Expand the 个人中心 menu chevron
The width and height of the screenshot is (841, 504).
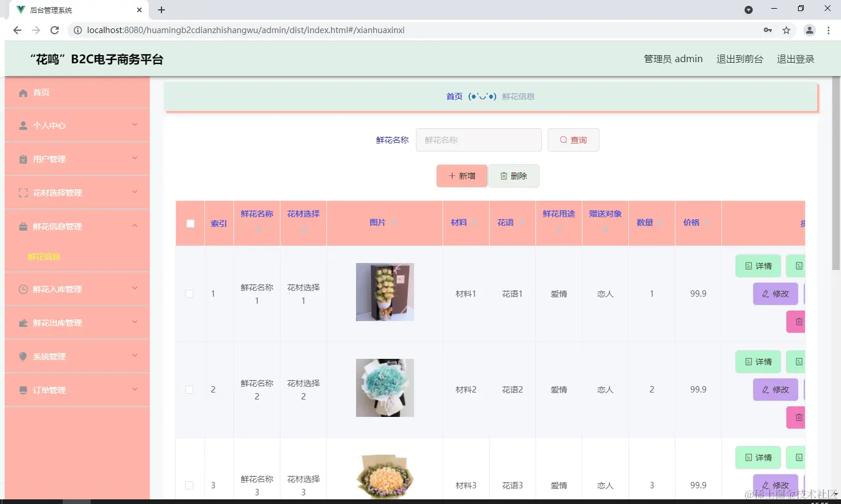coord(135,124)
